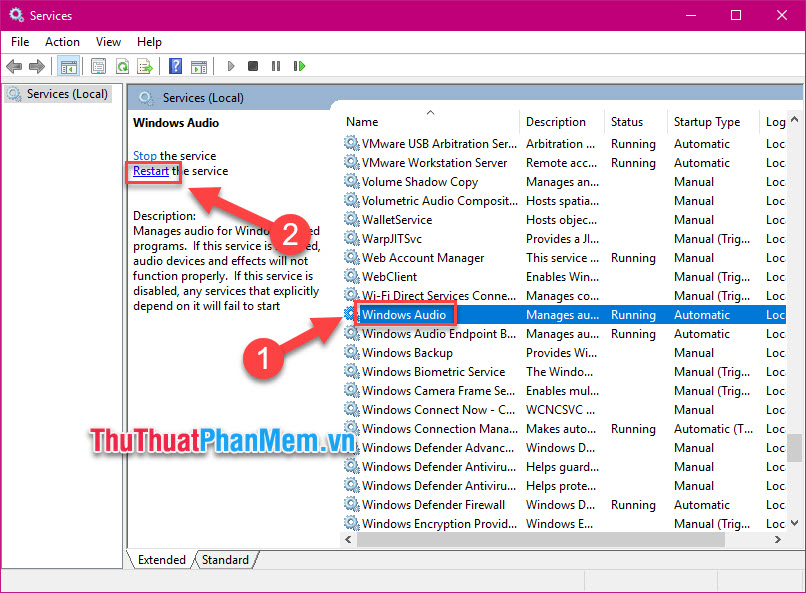Switch to the Standard tab
This screenshot has height=593, width=806.
pos(225,560)
